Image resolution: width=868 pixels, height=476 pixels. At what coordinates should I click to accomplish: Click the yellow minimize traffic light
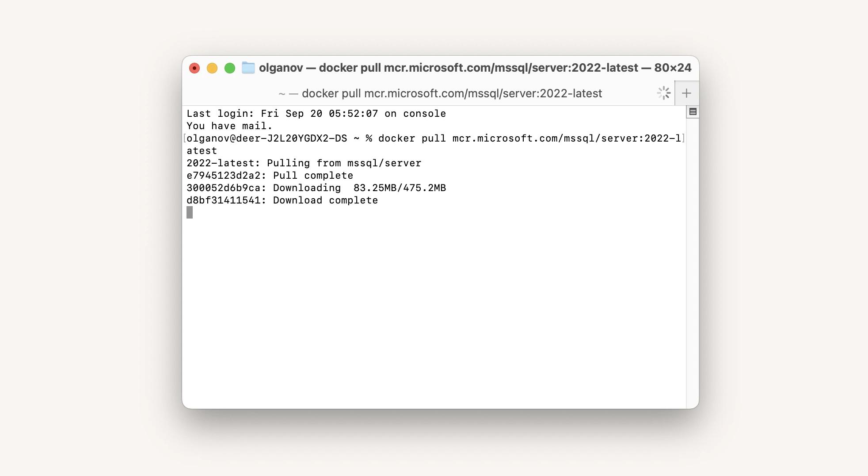click(x=212, y=68)
